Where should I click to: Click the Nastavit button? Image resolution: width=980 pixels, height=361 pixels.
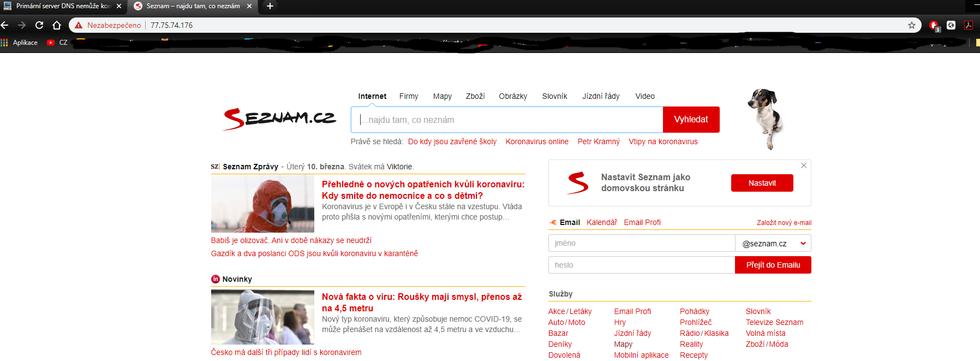[762, 183]
